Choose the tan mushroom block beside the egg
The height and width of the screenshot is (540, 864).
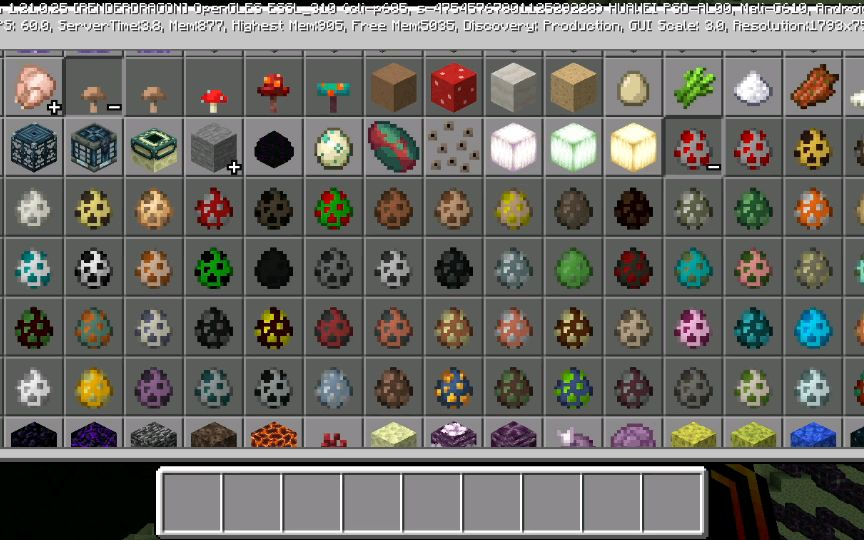click(573, 87)
